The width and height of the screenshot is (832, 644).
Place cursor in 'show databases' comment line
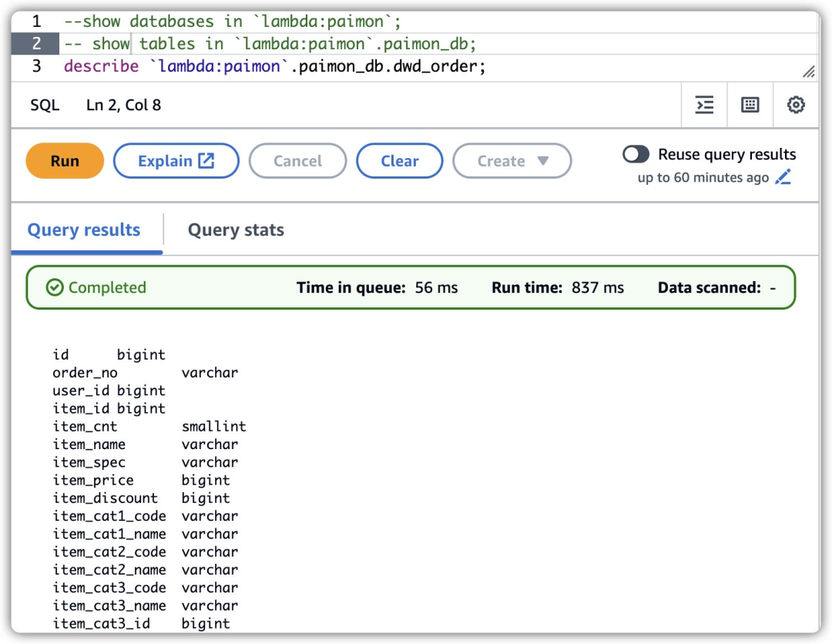point(233,22)
